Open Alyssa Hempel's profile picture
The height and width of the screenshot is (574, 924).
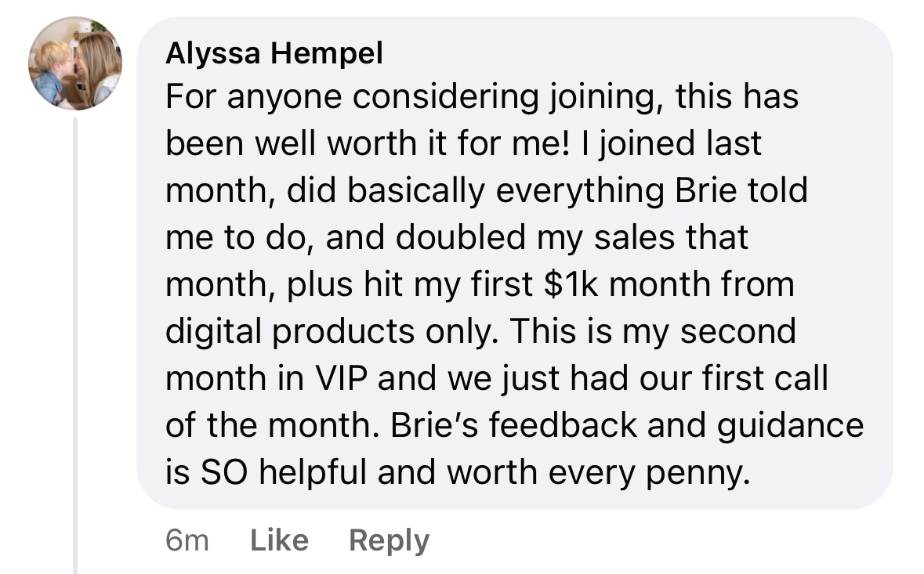75,63
